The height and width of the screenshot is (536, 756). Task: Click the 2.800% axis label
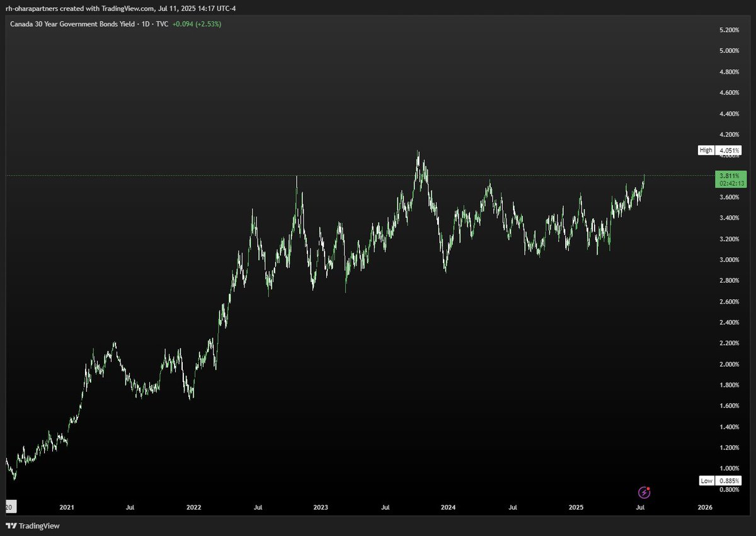(x=729, y=281)
